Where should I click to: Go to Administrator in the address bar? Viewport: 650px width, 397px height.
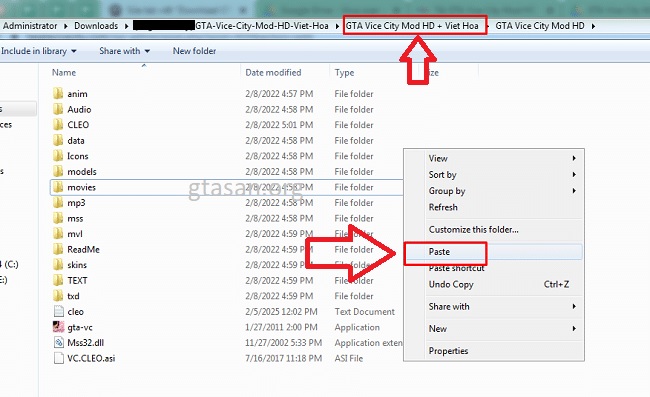pos(30,26)
